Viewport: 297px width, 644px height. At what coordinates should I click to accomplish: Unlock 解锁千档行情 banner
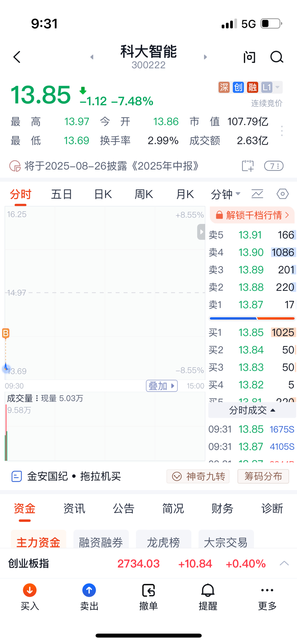coord(252,215)
